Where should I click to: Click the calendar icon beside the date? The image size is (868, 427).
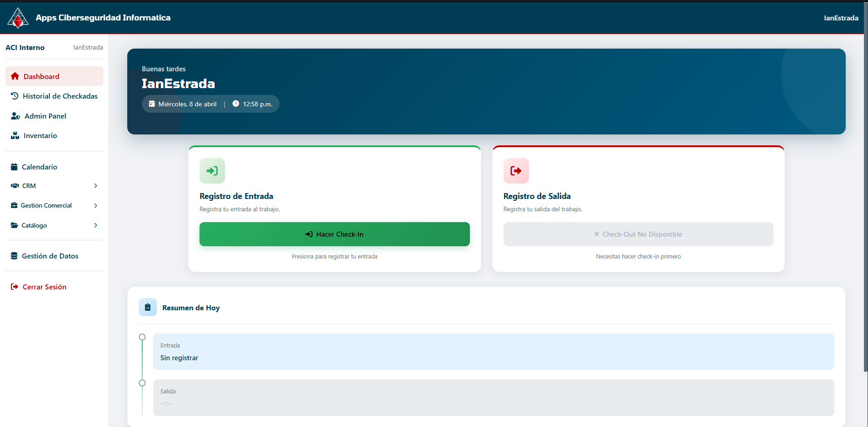pos(152,104)
